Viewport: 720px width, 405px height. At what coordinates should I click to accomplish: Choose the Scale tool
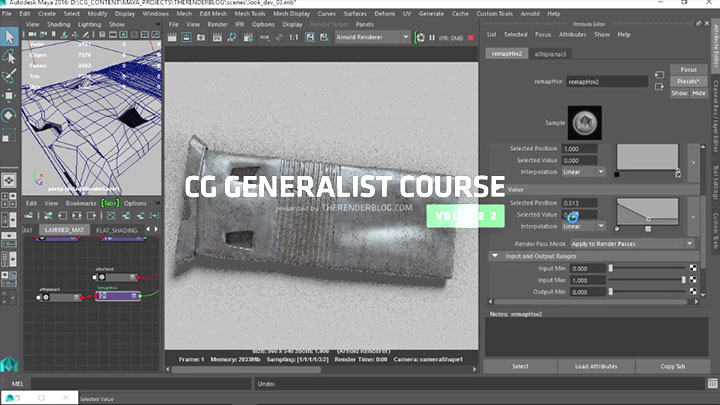[x=9, y=135]
